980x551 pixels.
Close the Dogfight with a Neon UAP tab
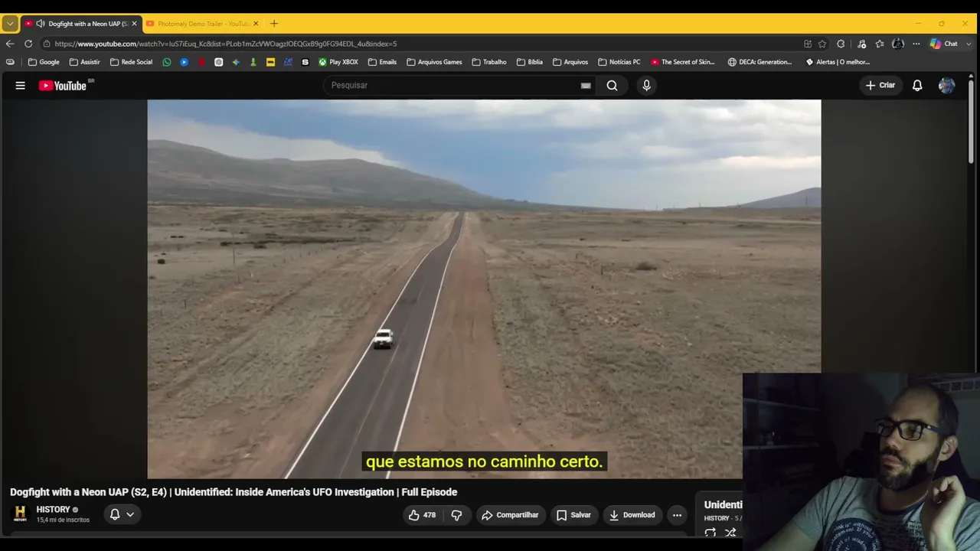(x=134, y=24)
